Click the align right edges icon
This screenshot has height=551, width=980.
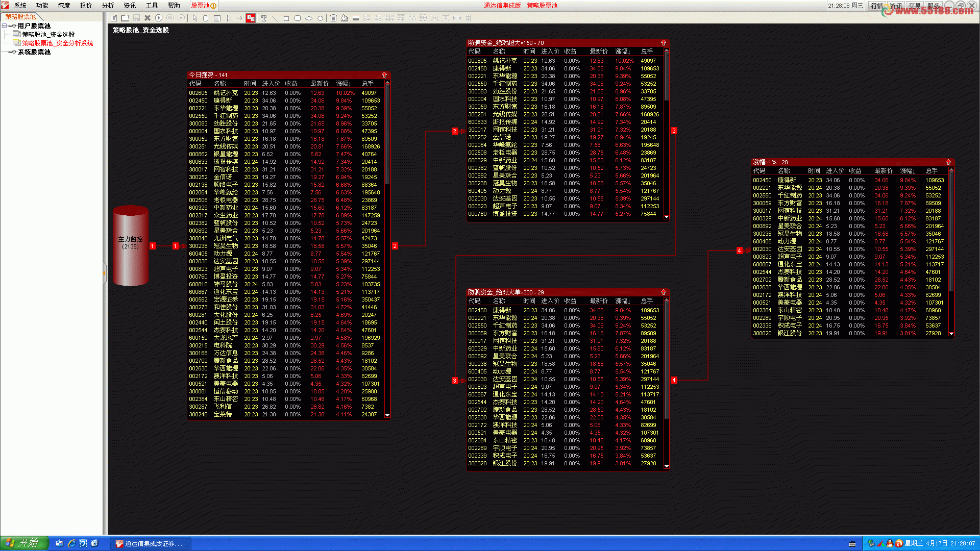click(x=378, y=18)
